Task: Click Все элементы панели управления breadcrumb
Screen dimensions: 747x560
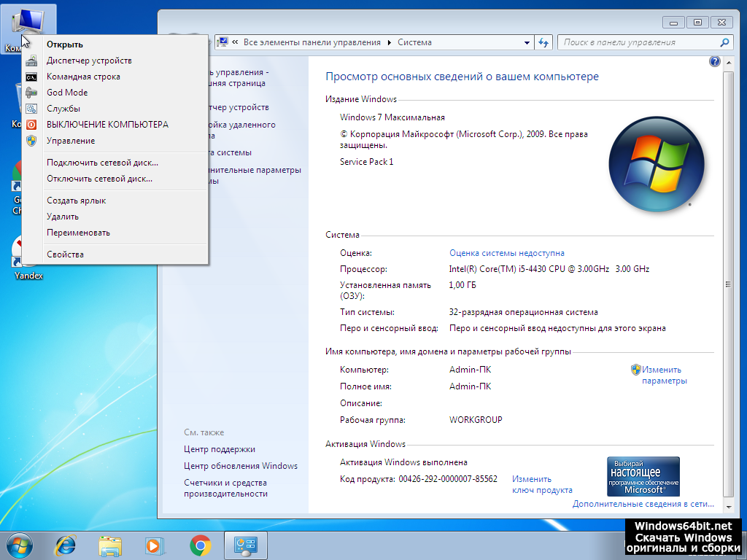Action: [312, 42]
